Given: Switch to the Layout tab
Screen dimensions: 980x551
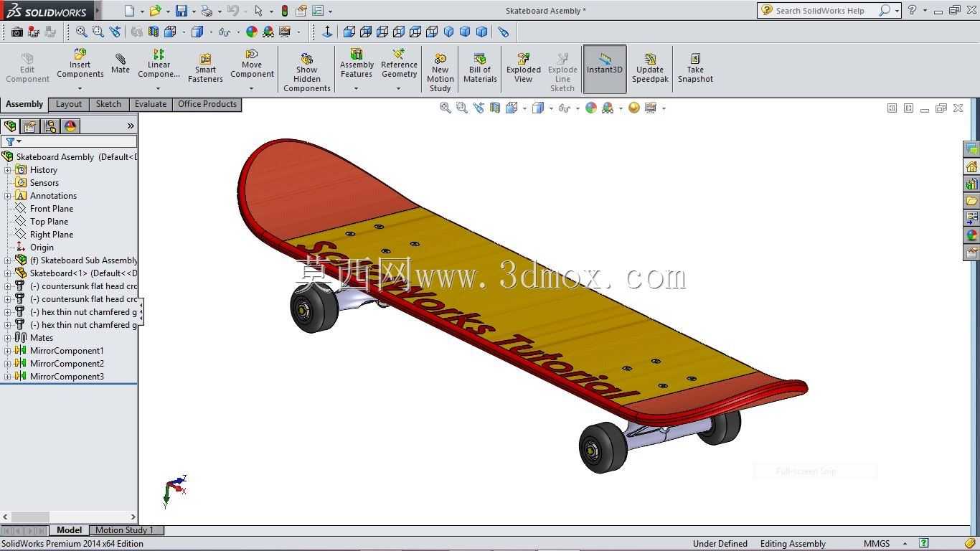Looking at the screenshot, I should 69,104.
